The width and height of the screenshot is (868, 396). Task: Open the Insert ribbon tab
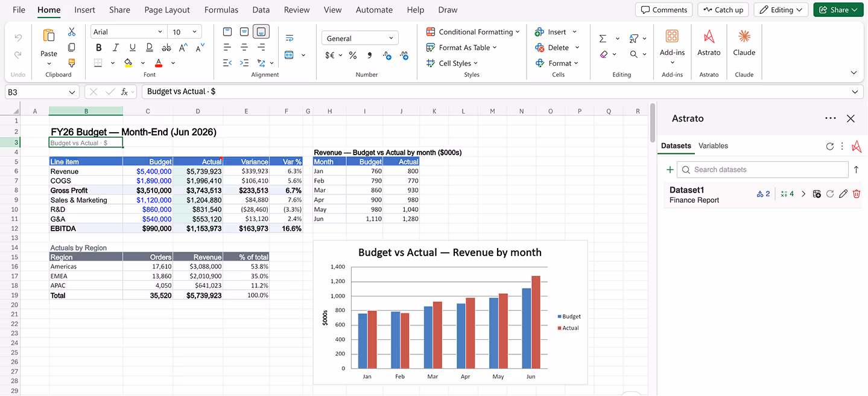click(x=84, y=10)
